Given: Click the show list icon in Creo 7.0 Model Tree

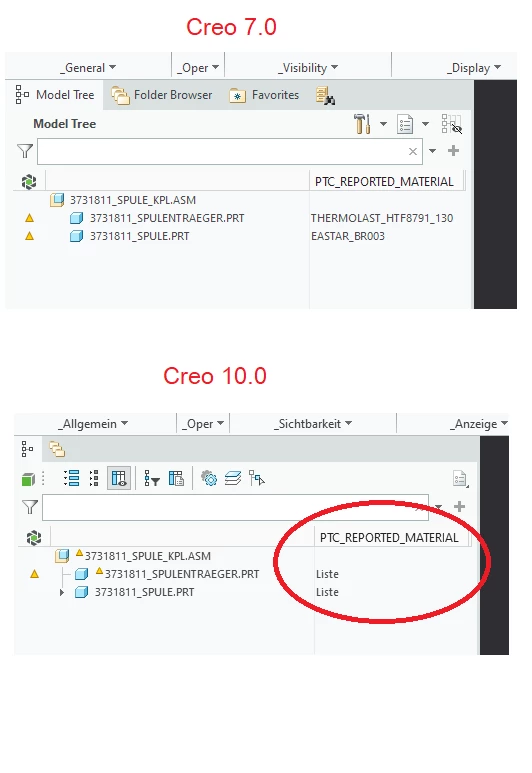Looking at the screenshot, I should [x=405, y=124].
